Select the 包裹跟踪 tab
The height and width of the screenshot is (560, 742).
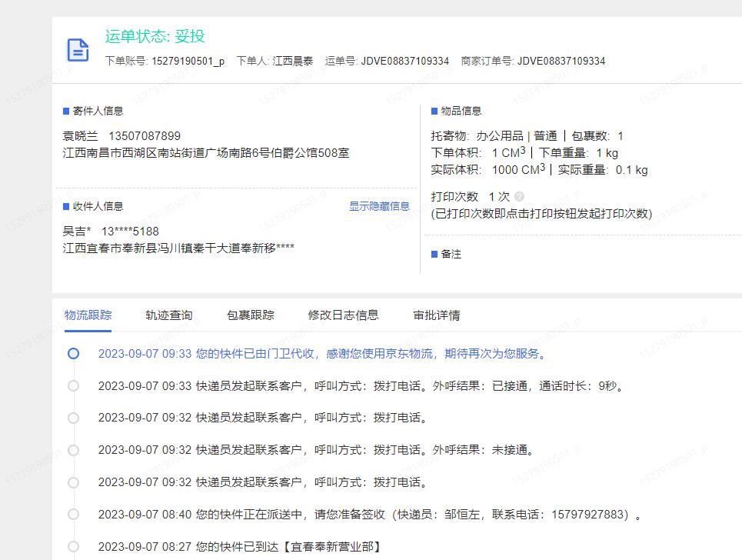[251, 315]
